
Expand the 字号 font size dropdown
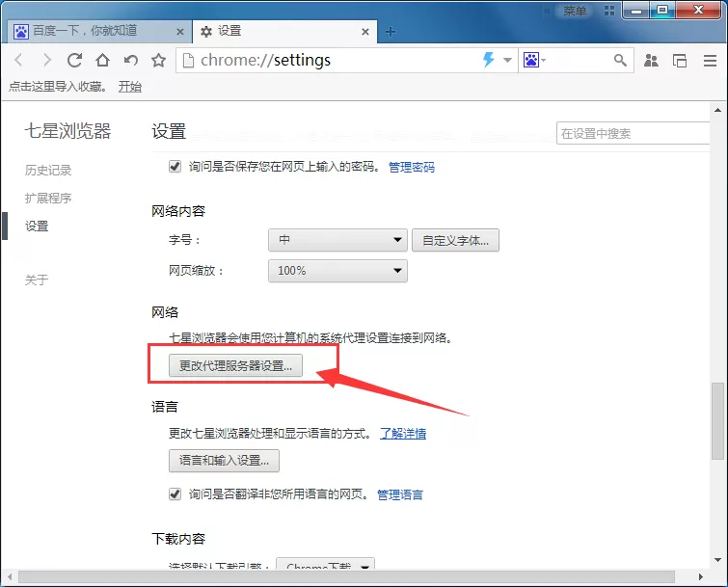(x=337, y=240)
